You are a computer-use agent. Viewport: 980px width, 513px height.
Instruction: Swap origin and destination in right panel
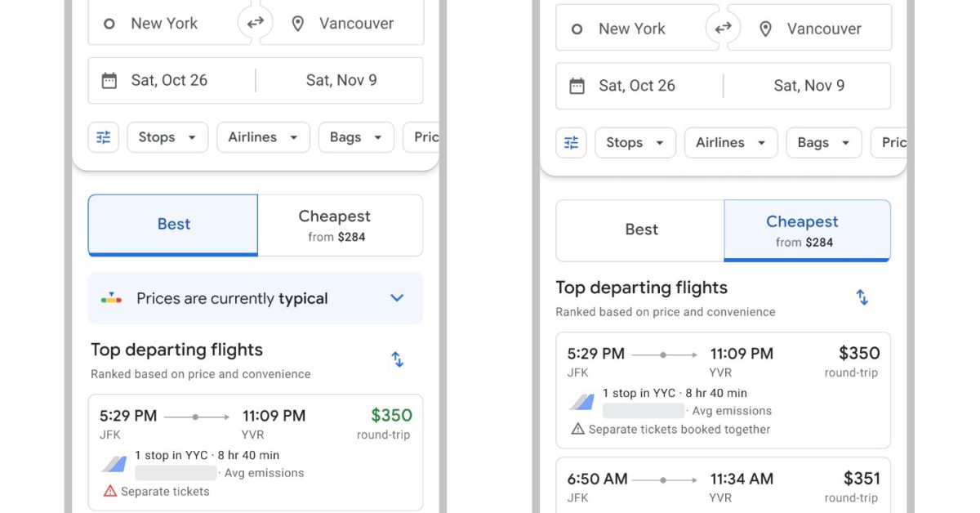[723, 29]
